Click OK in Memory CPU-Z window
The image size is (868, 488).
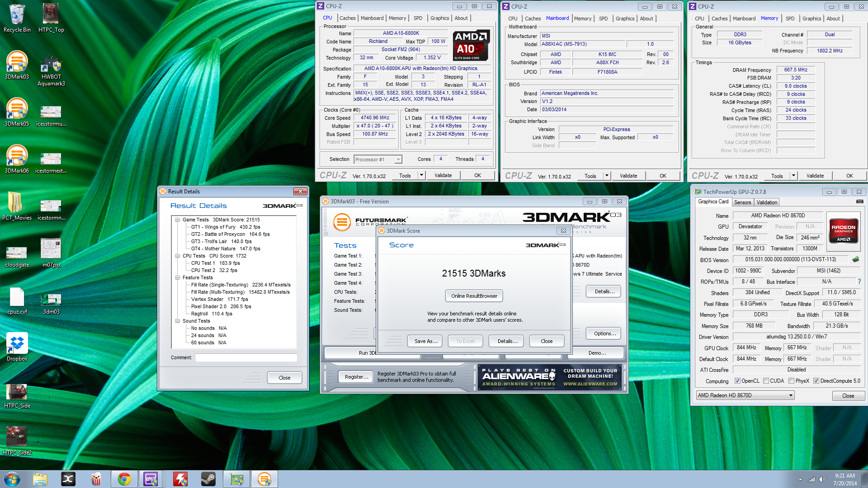coord(849,176)
